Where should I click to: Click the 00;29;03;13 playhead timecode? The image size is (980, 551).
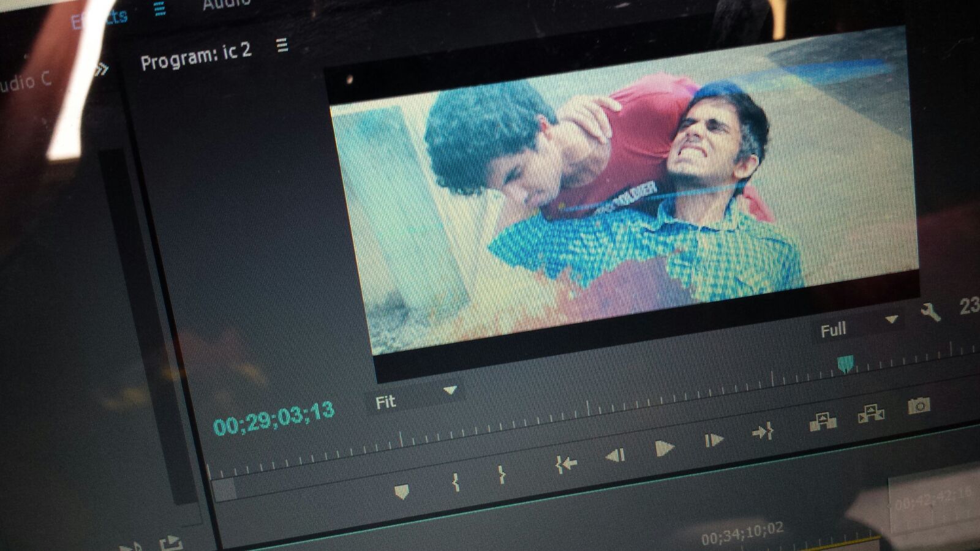(273, 418)
